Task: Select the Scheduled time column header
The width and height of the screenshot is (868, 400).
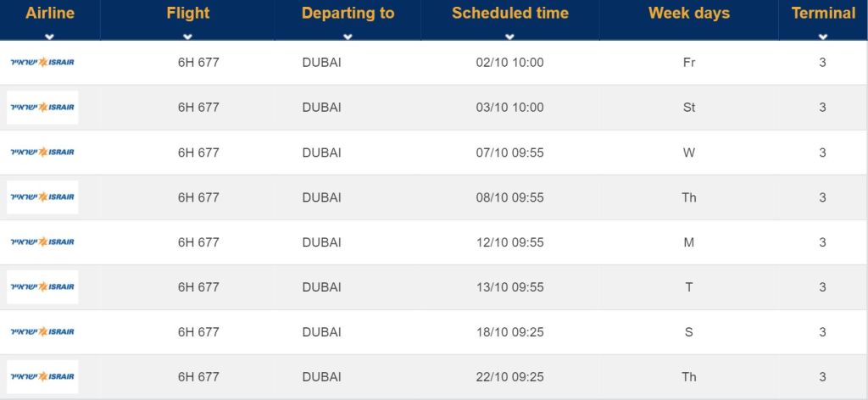Action: tap(509, 14)
